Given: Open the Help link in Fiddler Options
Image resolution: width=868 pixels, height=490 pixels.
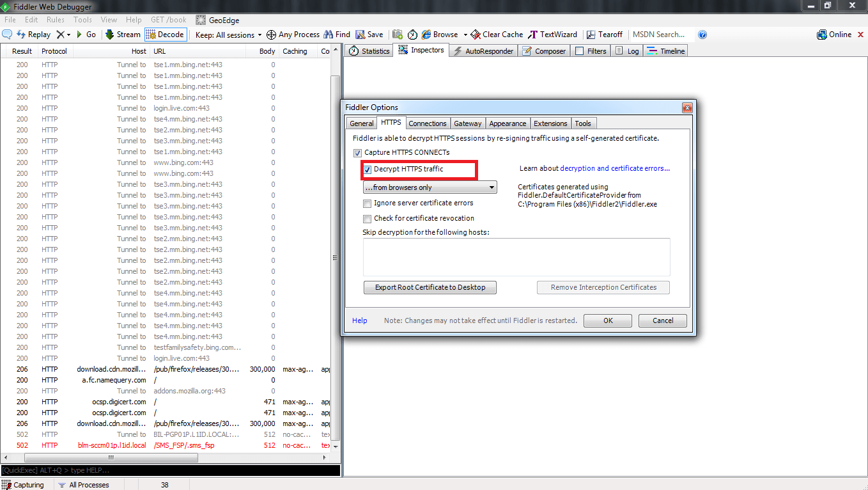Looking at the screenshot, I should click(360, 321).
